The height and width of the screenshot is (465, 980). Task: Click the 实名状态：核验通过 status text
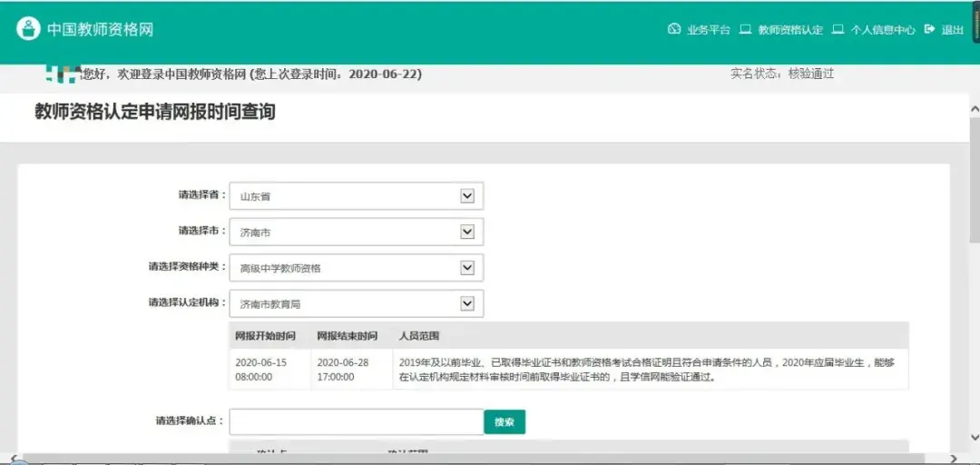pyautogui.click(x=782, y=74)
